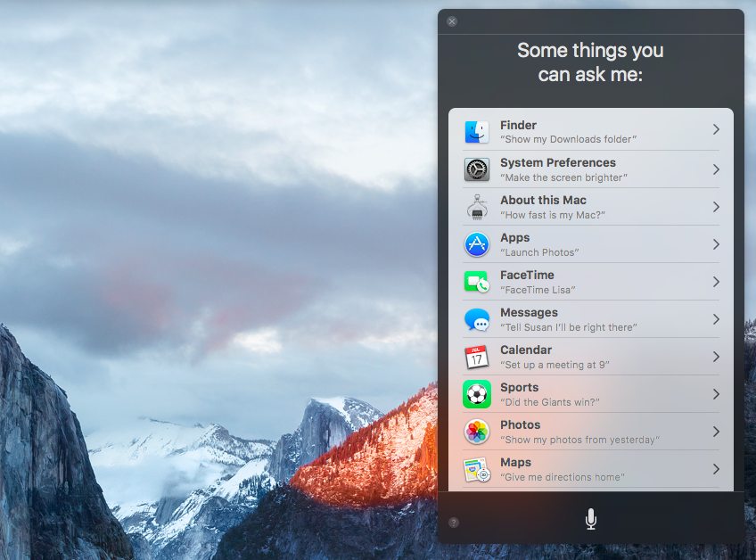756x560 pixels.
Task: Click the green FaceTime icon
Action: (x=477, y=282)
